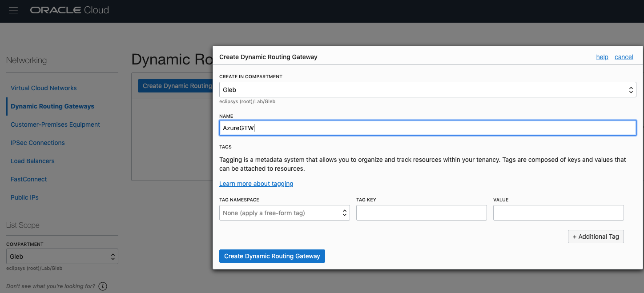Open the Learn more about tagging link
The image size is (644, 293).
[256, 183]
